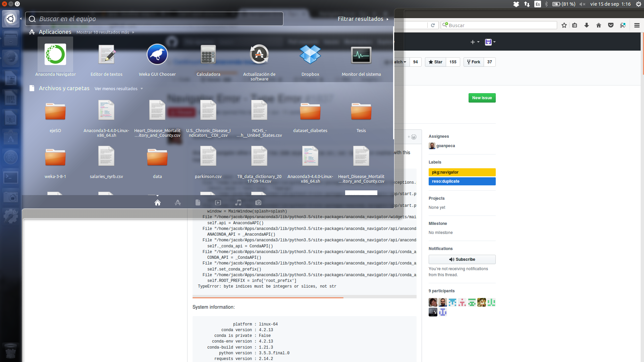The image size is (644, 362).
Task: Switch to the music lens in Dash
Action: click(x=238, y=202)
